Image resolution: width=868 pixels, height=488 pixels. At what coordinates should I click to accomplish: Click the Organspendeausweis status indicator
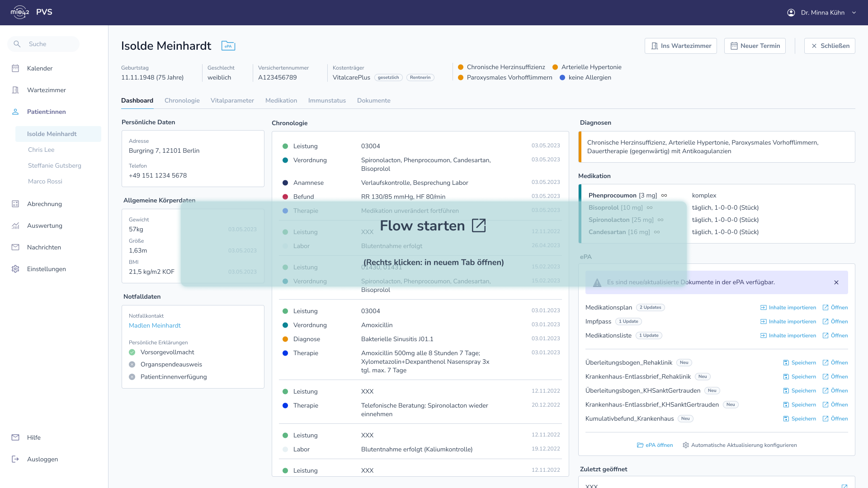coord(132,365)
